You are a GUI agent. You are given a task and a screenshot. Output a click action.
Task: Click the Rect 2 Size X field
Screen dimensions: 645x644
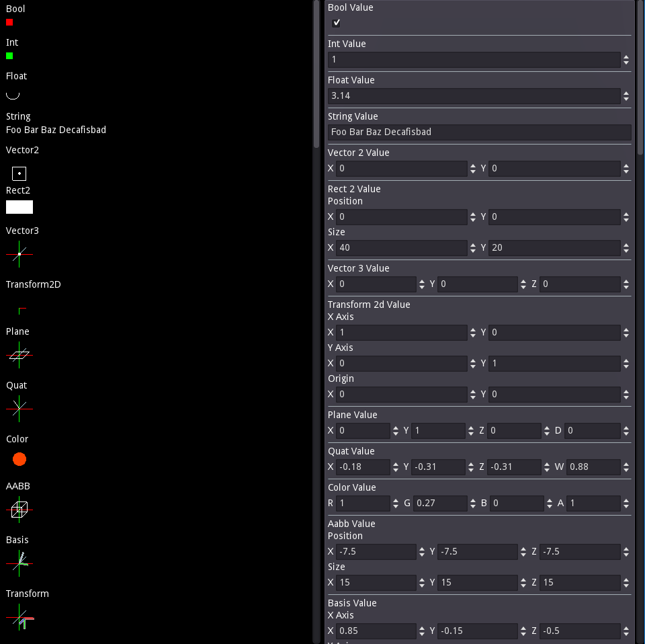click(402, 248)
